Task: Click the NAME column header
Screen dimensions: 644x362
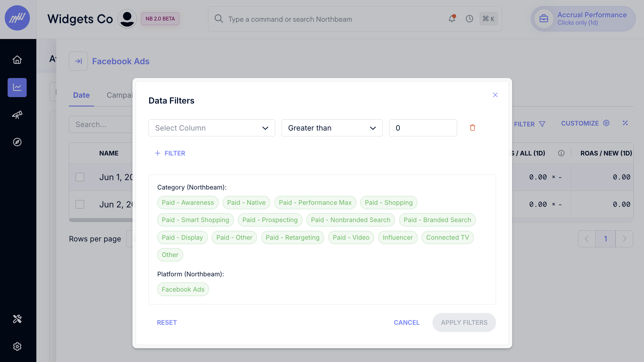Action: point(109,153)
